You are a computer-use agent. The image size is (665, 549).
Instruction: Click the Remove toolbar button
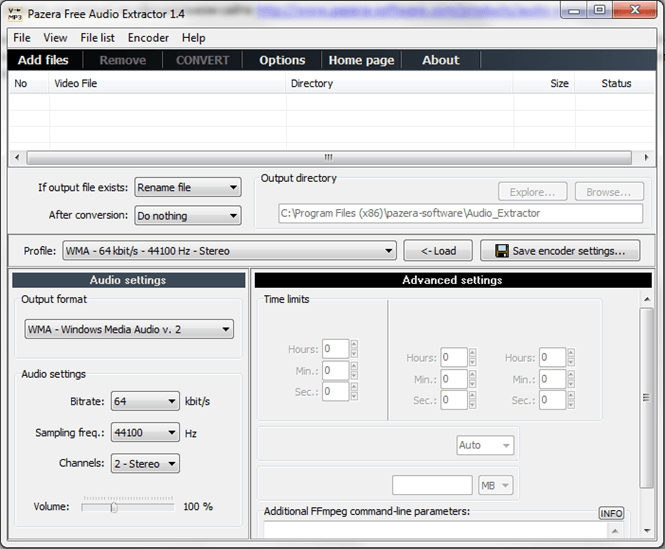(123, 60)
